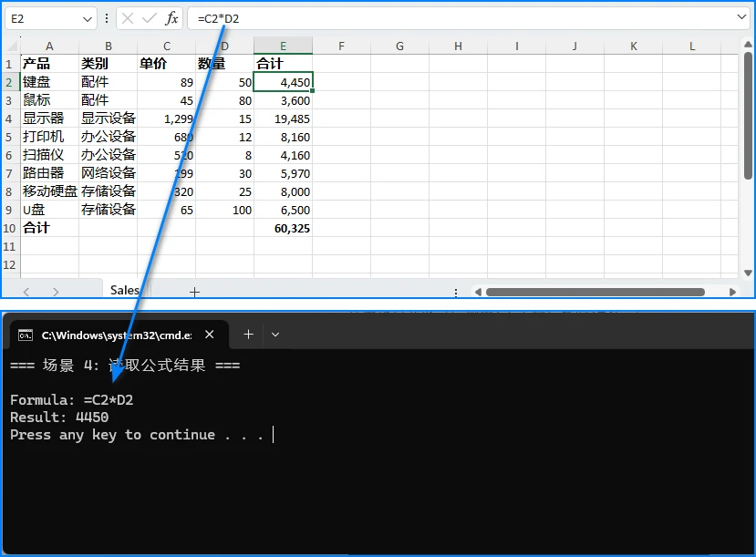Image resolution: width=756 pixels, height=557 pixels.
Task: Click the vertical scrollbar thumb
Action: point(748,115)
